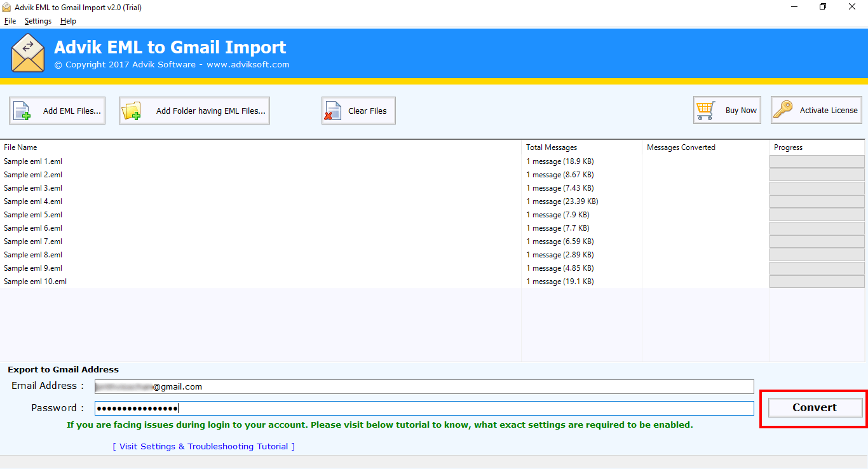Click the Password label
868x469 pixels.
pos(58,407)
